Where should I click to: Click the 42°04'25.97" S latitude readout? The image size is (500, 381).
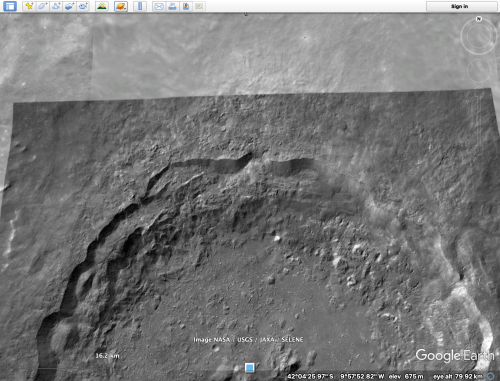[x=310, y=376]
